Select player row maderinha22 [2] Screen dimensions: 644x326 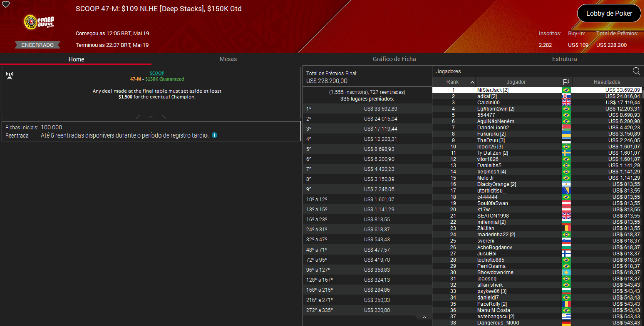pyautogui.click(x=537, y=235)
